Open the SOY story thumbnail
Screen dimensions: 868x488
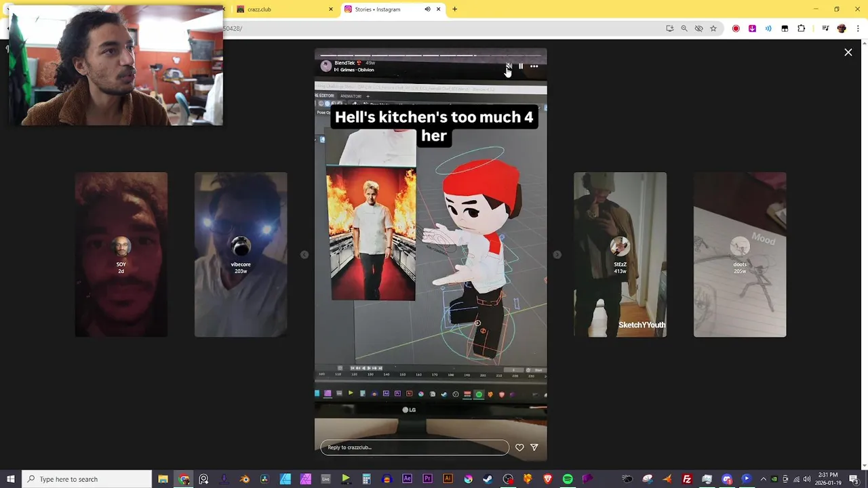tap(121, 255)
